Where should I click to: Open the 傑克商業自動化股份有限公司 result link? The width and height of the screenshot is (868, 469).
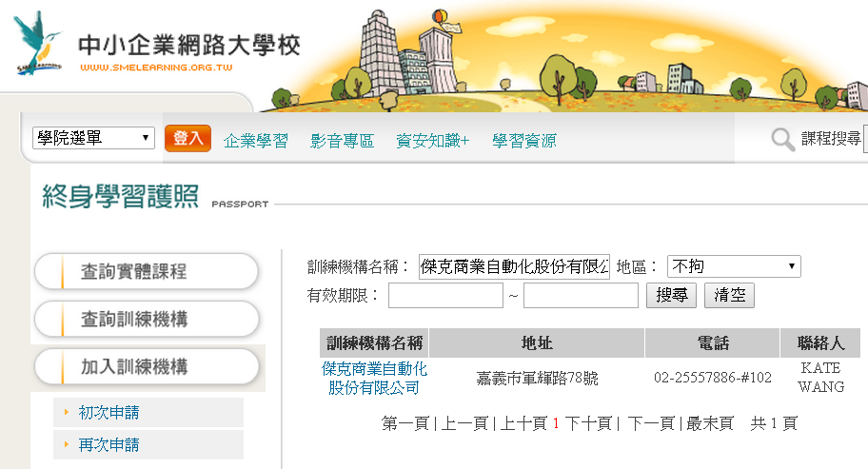pos(374,379)
